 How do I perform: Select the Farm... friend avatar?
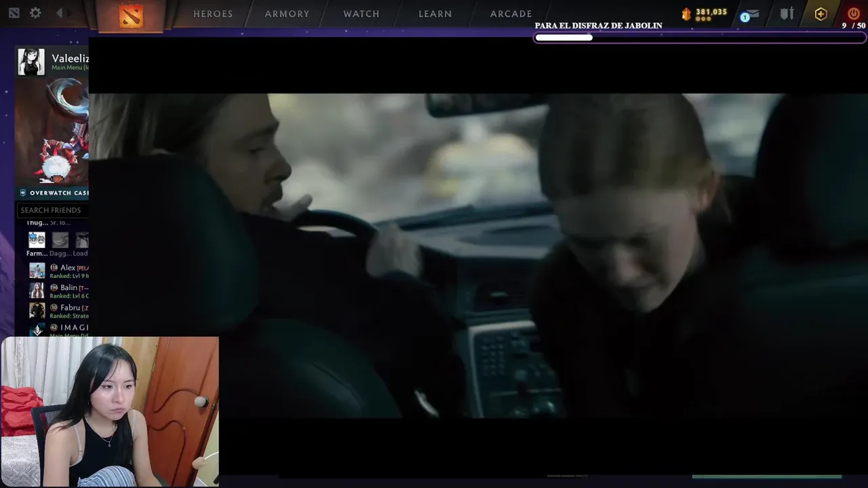click(x=37, y=240)
